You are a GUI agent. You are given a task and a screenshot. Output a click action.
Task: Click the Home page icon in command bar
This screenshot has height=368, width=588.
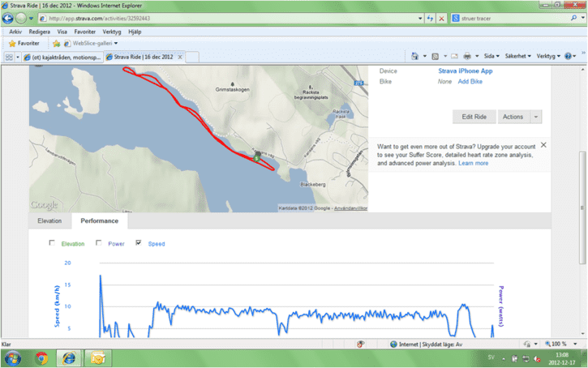(x=414, y=56)
